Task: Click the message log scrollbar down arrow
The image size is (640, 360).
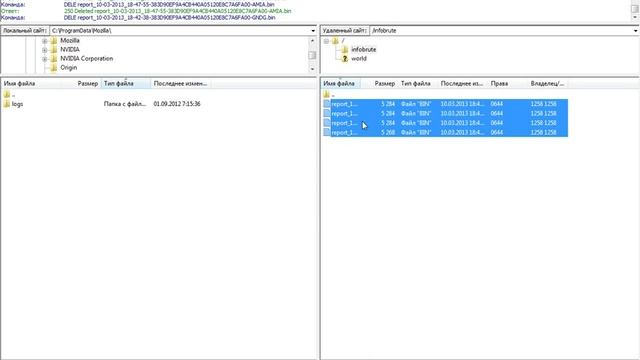Action: (635, 18)
